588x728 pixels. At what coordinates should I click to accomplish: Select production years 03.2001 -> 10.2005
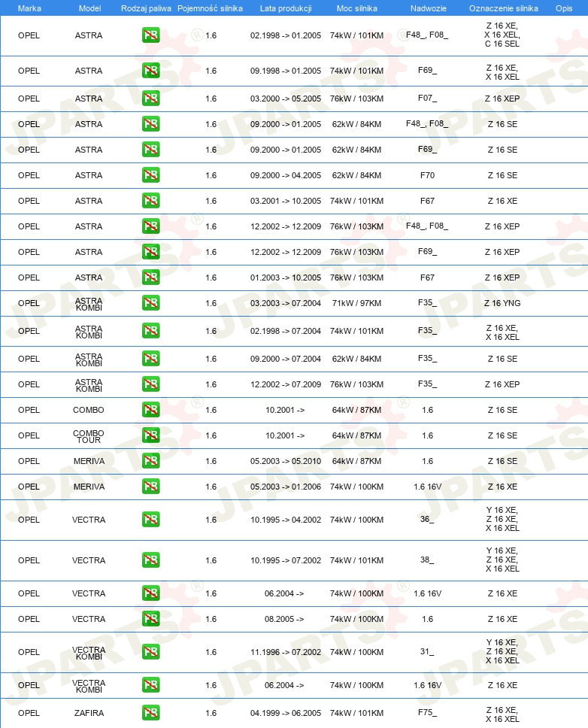click(x=286, y=201)
